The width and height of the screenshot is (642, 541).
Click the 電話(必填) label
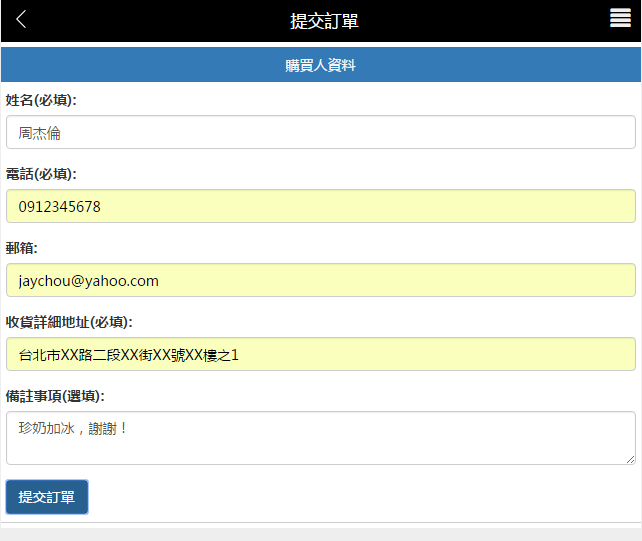(41, 174)
